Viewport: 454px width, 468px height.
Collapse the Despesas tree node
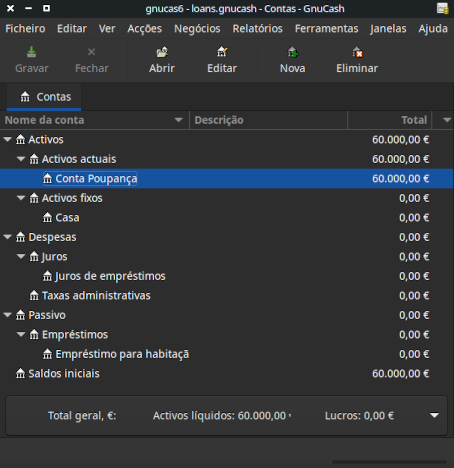[x=8, y=237]
